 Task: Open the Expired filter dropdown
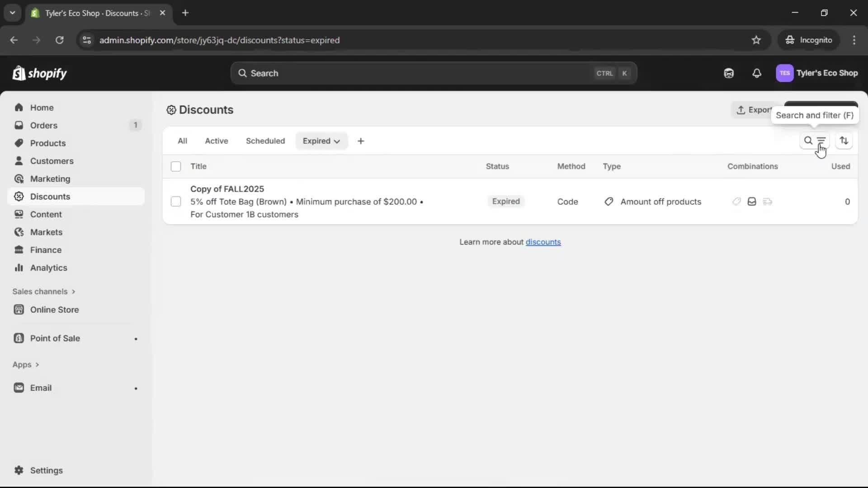(x=321, y=141)
